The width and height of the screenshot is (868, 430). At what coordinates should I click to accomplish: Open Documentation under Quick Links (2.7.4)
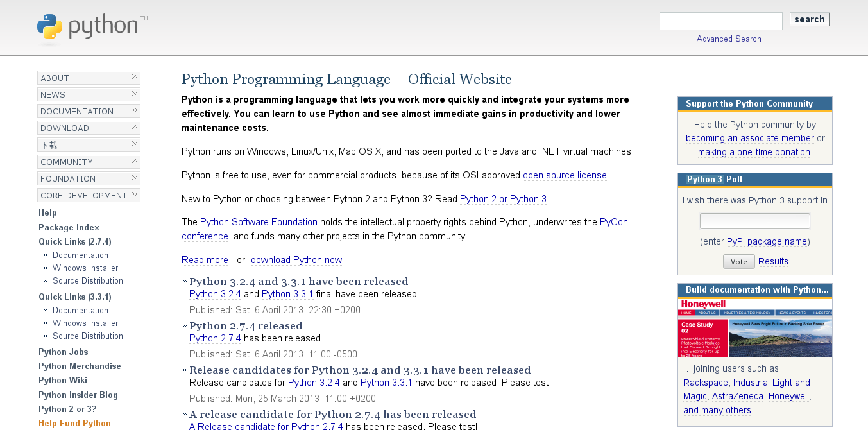[x=80, y=255]
